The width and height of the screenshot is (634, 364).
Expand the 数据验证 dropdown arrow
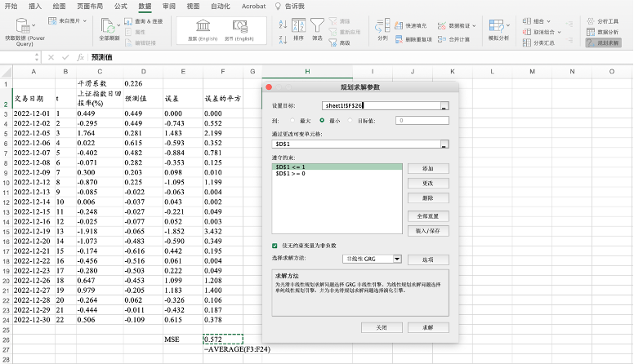pyautogui.click(x=475, y=25)
